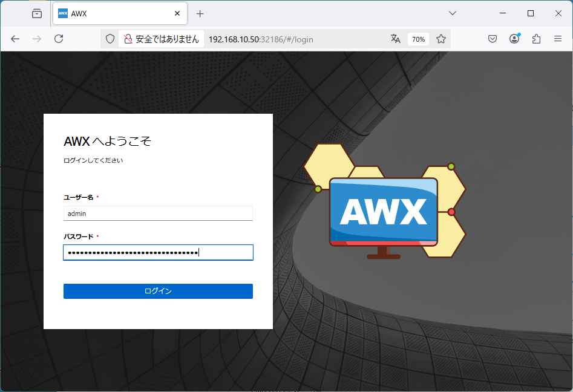Viewport: 573px width, 392px height.
Task: Open the tracking protection shield icon
Action: tap(110, 39)
